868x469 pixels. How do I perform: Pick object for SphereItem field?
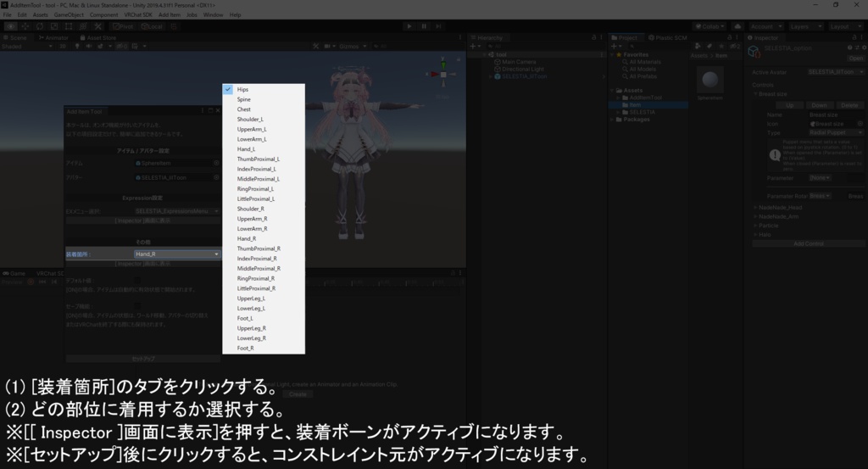click(x=216, y=164)
